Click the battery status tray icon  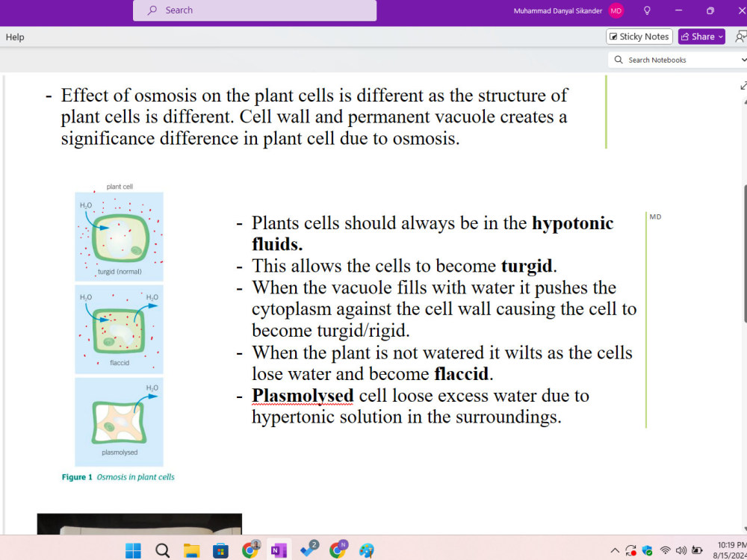pos(697,550)
